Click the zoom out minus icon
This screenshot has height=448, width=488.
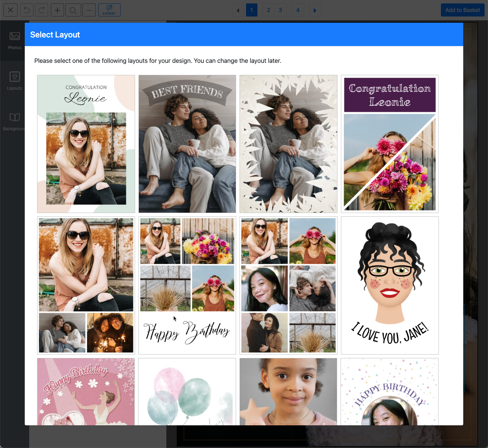coord(89,10)
